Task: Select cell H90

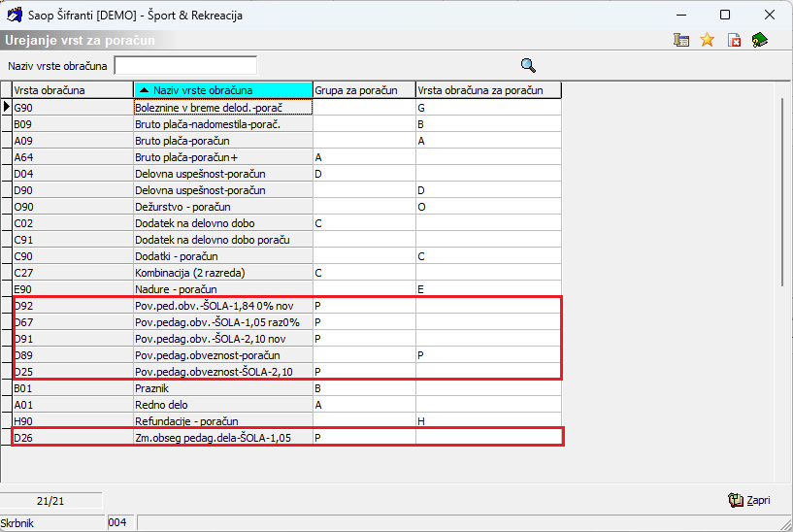Action: 73,421
